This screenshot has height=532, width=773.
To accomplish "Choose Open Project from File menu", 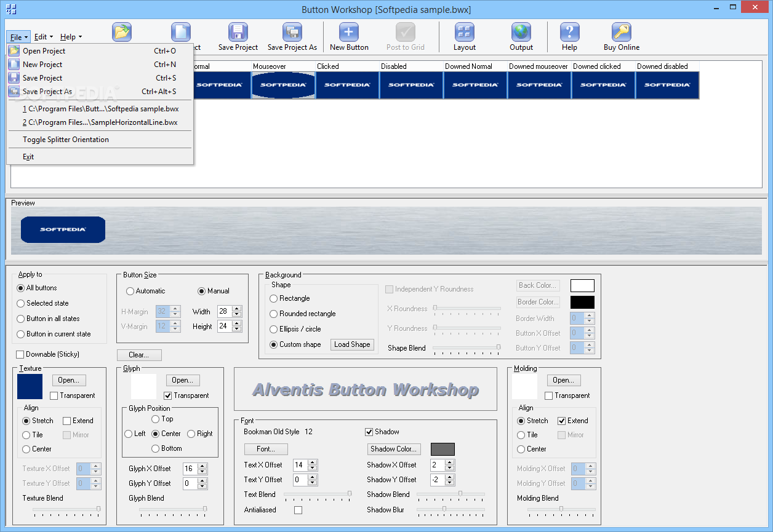I will [x=100, y=51].
